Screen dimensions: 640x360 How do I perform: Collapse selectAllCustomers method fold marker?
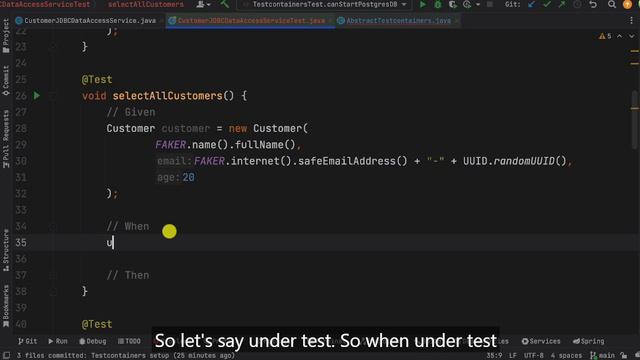pyautogui.click(x=53, y=96)
